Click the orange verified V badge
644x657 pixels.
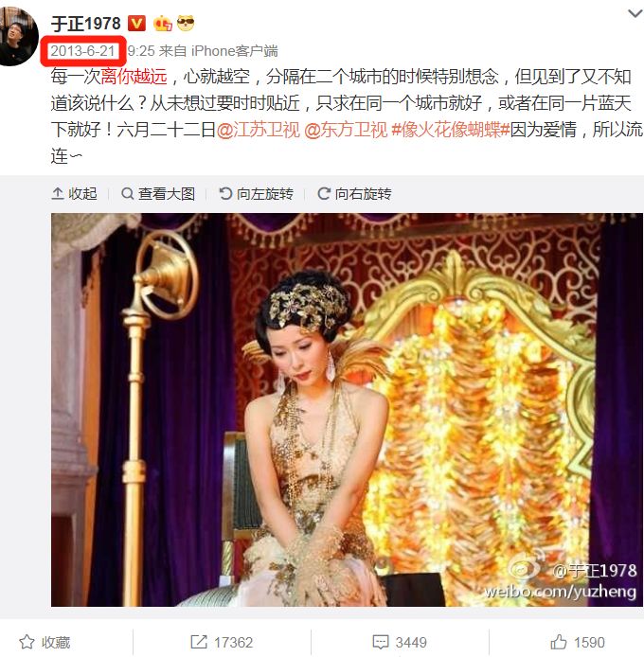click(136, 24)
